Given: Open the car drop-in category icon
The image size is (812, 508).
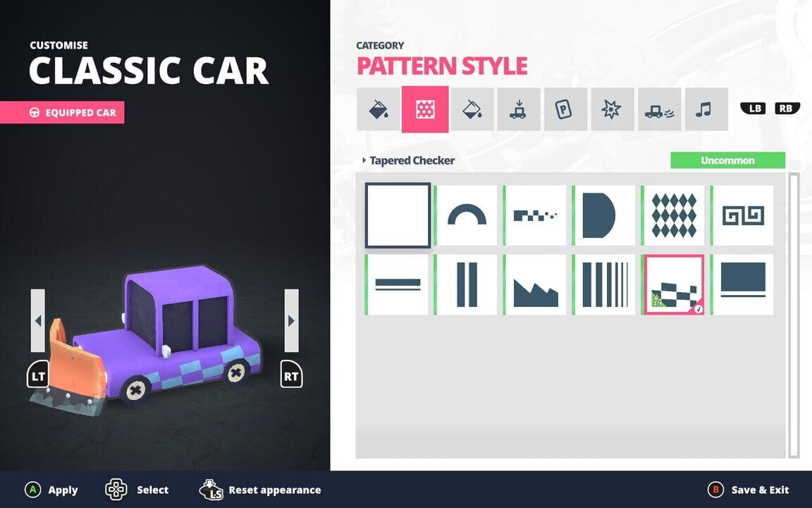Looking at the screenshot, I should pos(519,109).
